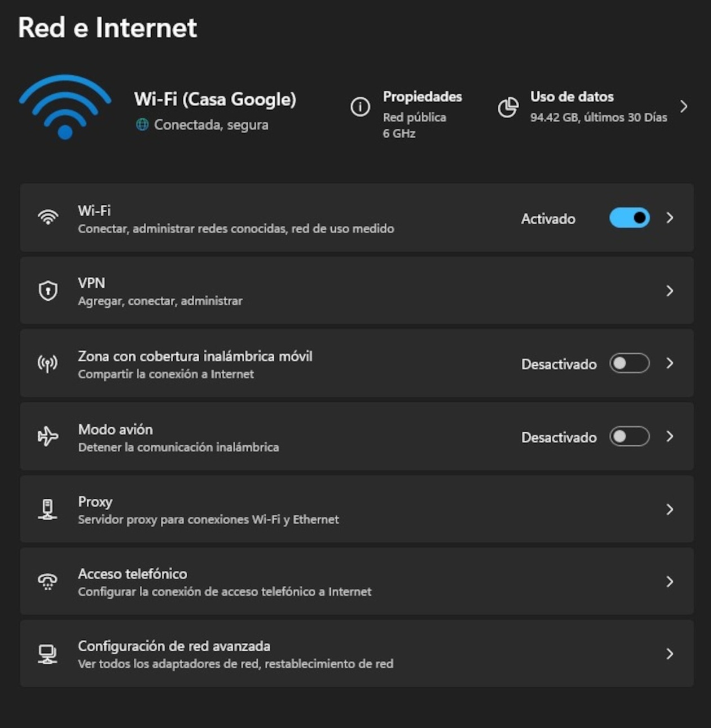Select the mobile hotspot antenna icon
Image resolution: width=711 pixels, height=728 pixels.
point(49,363)
